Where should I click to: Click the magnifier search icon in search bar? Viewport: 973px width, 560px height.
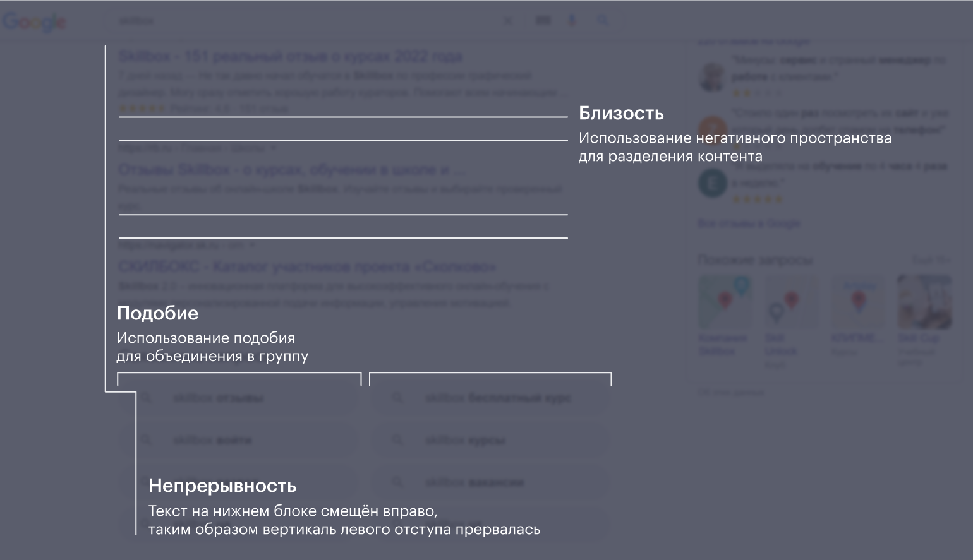603,21
